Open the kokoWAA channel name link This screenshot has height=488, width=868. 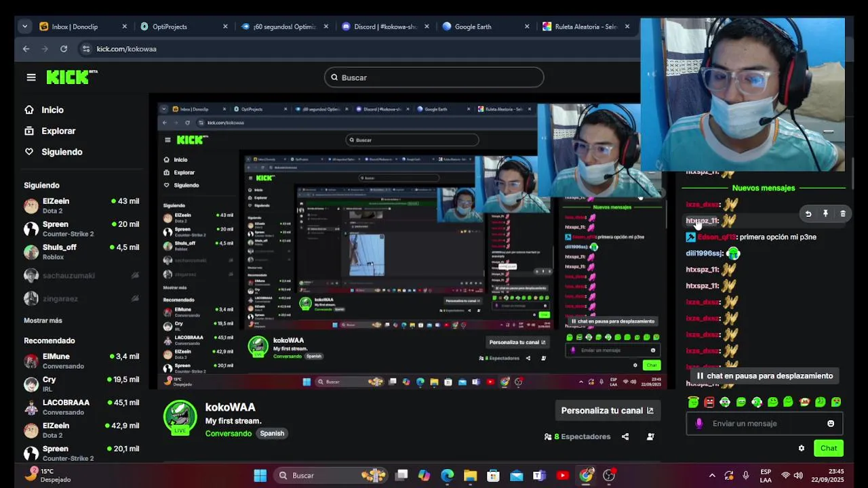click(x=231, y=407)
